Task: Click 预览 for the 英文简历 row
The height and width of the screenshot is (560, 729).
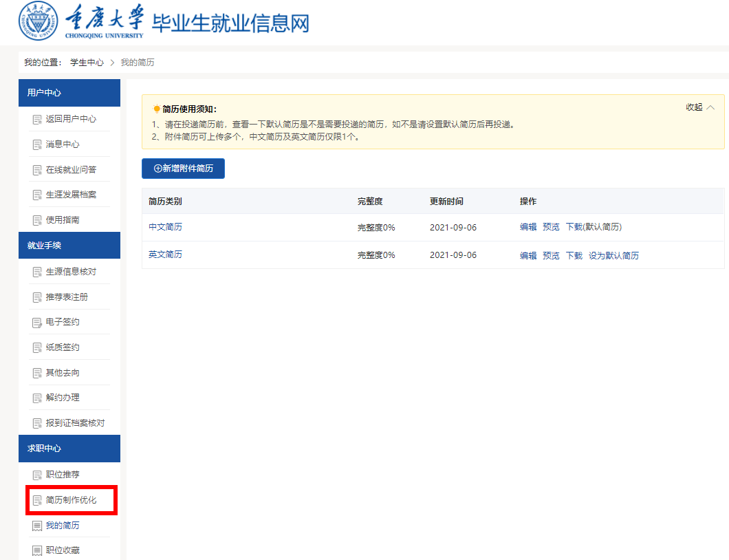Action: coord(551,255)
